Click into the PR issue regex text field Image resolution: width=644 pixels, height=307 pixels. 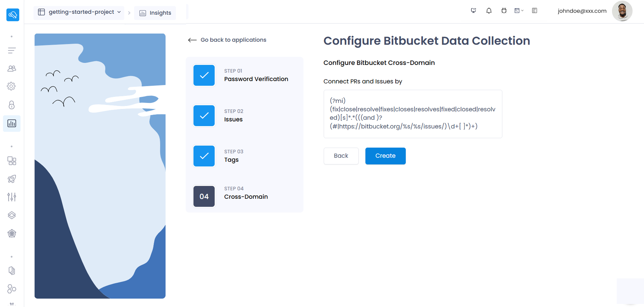[x=413, y=114]
